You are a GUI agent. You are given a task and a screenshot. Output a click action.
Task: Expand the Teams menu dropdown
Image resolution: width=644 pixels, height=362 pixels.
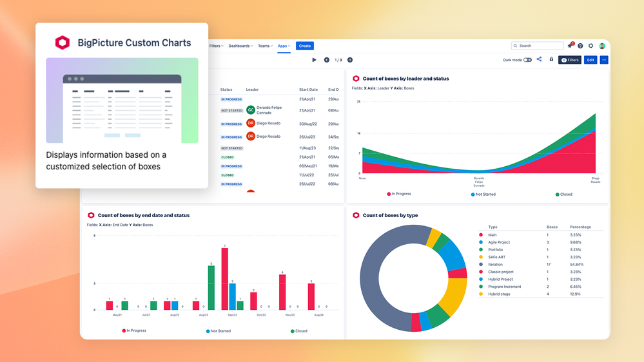pos(266,46)
